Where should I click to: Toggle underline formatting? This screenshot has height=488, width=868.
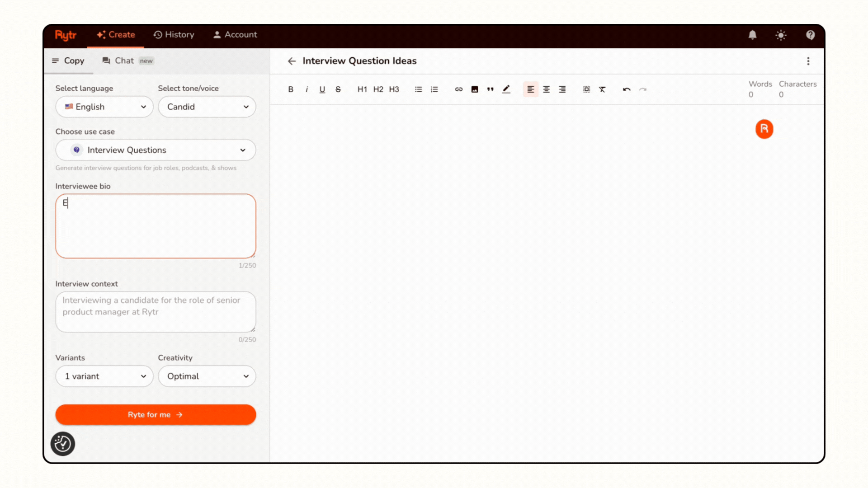(322, 89)
